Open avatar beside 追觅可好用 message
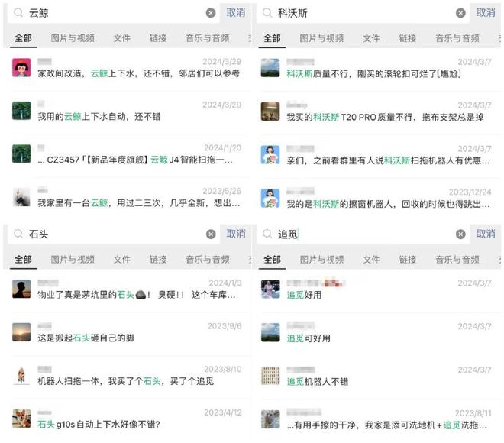The width and height of the screenshot is (504, 443). [x=270, y=332]
